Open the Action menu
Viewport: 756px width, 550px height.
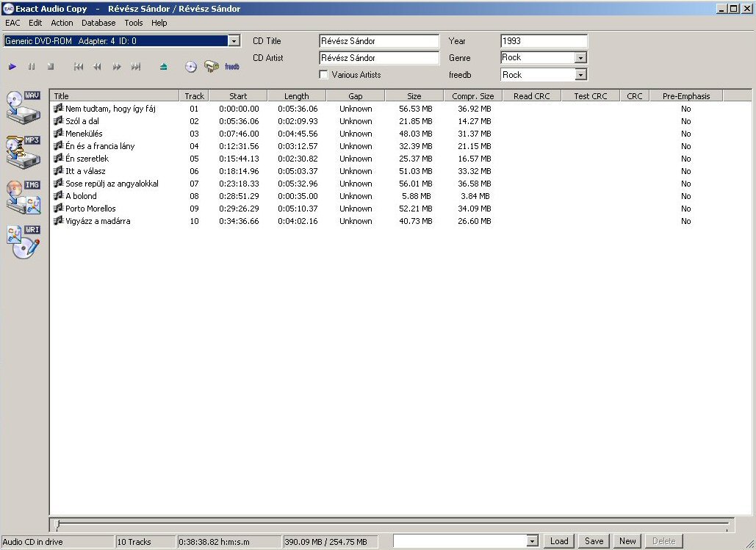pyautogui.click(x=62, y=23)
